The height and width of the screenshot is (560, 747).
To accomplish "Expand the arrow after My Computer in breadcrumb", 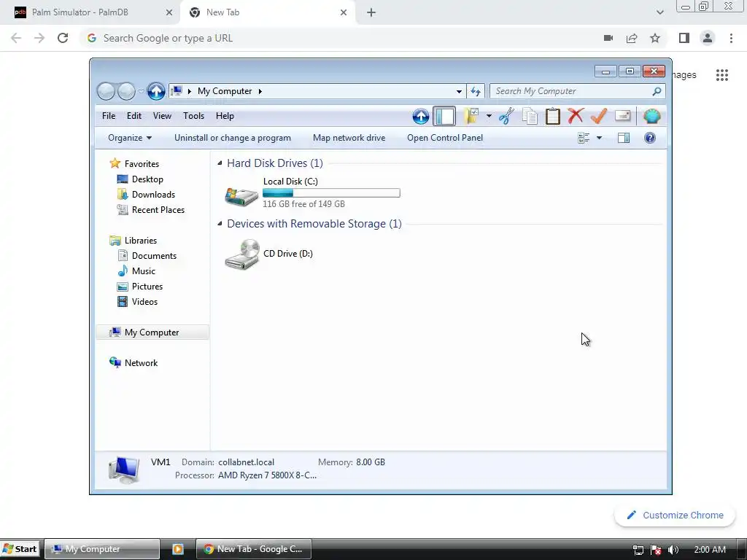I will click(260, 91).
